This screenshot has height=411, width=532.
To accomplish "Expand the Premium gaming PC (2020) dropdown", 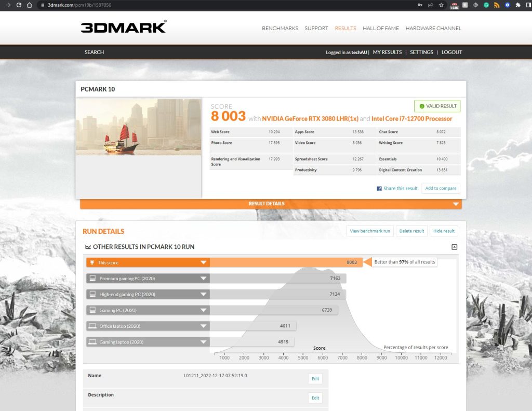I will point(203,279).
